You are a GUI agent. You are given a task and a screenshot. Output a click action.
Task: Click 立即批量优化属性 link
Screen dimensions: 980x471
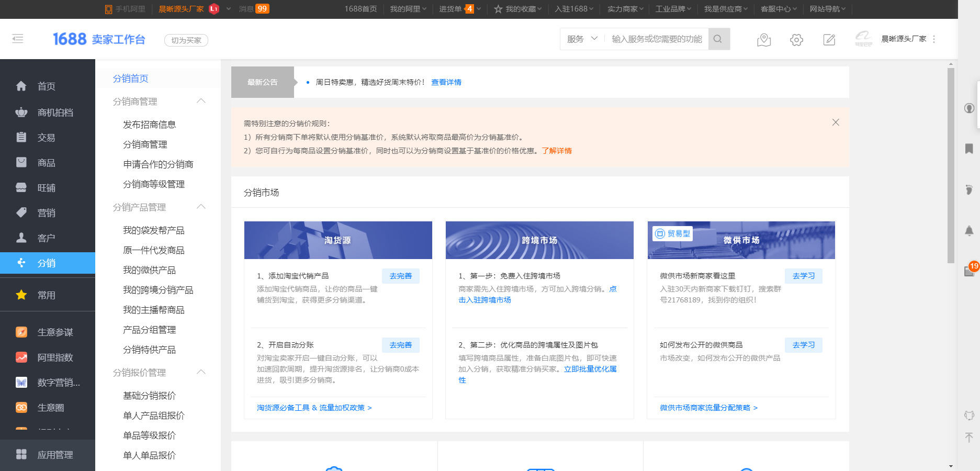[590, 369]
